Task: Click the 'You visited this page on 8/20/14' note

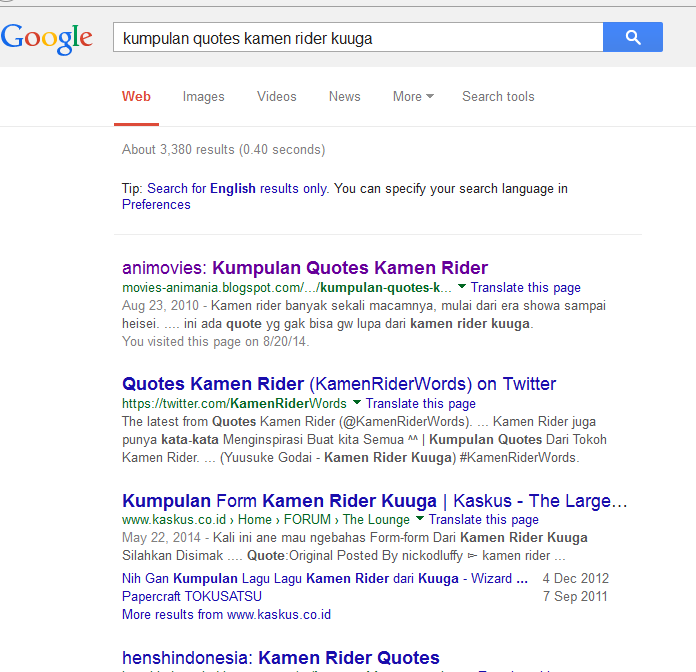Action: (215, 342)
